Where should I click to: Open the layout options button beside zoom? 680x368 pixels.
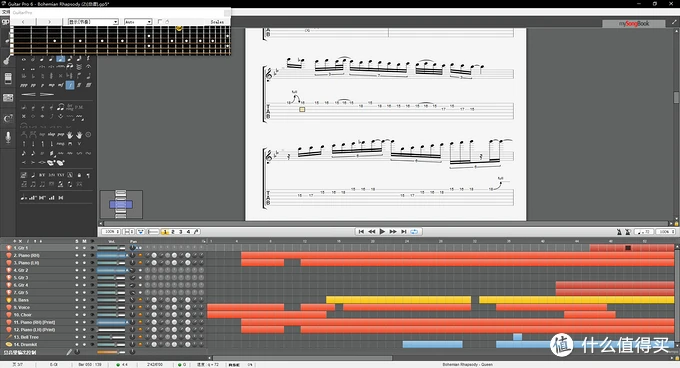pos(128,232)
